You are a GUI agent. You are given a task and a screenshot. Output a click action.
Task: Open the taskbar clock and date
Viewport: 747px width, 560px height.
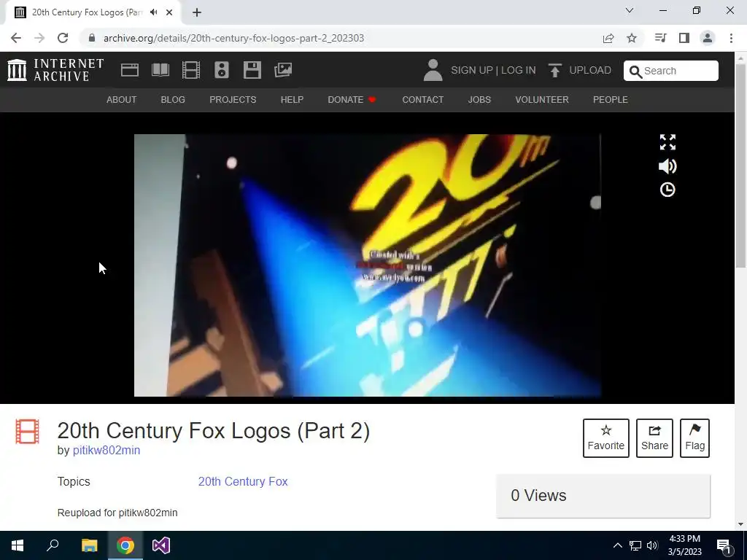[684, 545]
